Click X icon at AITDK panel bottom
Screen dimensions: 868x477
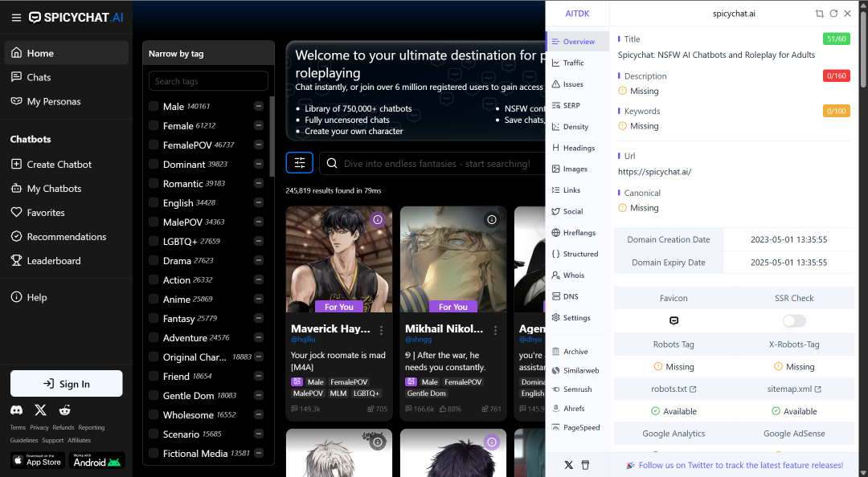tap(568, 465)
